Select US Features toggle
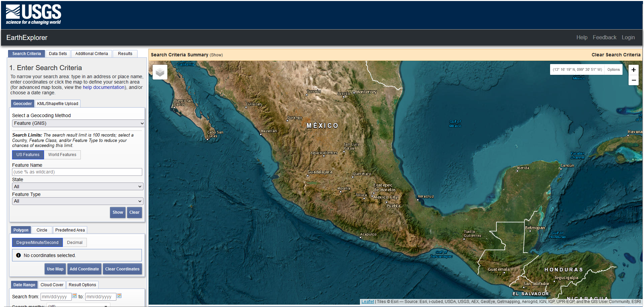644x307 pixels. click(x=28, y=155)
